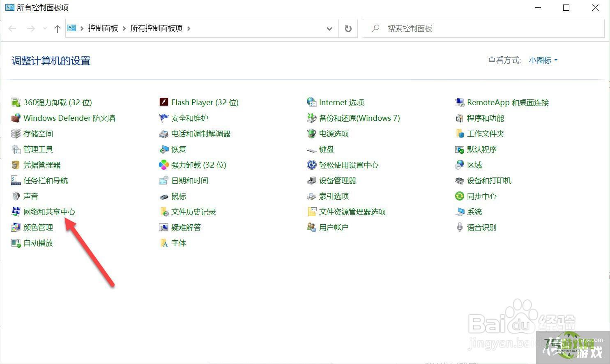The width and height of the screenshot is (610, 364).
Task: Click the 日期和时间 icon
Action: (x=163, y=180)
